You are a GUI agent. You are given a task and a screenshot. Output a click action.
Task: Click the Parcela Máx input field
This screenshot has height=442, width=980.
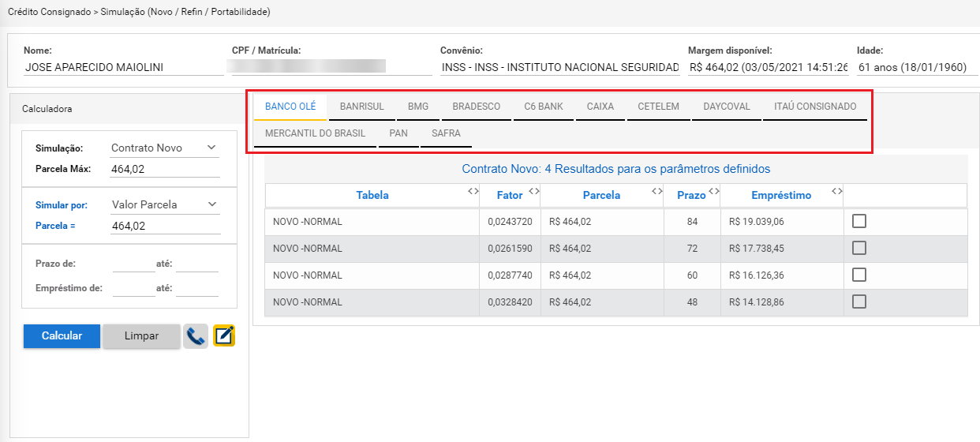tap(165, 169)
